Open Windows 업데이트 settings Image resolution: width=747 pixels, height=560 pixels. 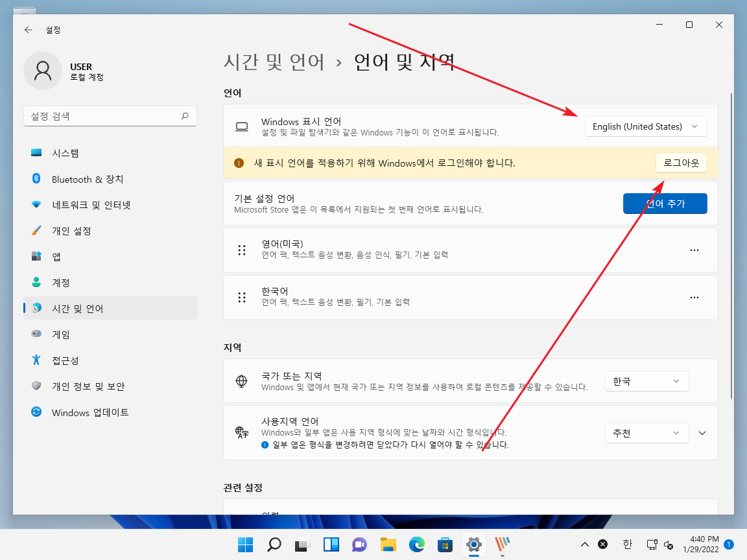pos(110,412)
